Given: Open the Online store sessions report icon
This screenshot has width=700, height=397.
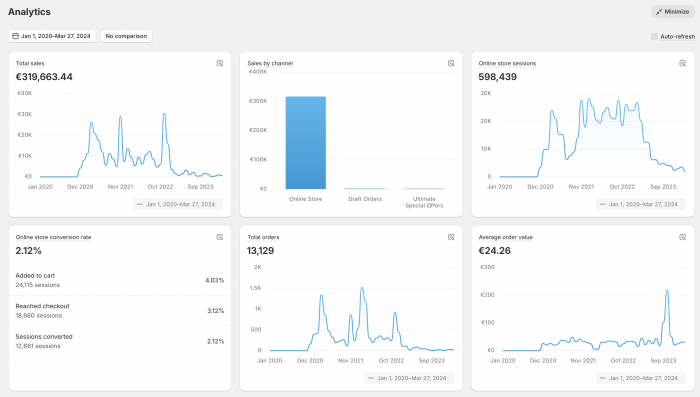Looking at the screenshot, I should point(683,63).
